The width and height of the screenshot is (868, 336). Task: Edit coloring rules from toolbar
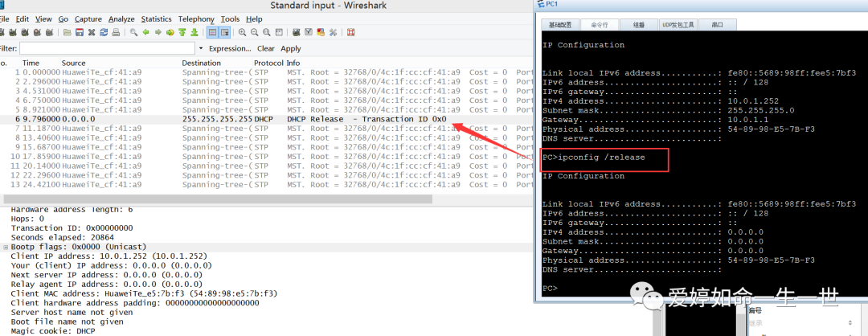tap(321, 32)
